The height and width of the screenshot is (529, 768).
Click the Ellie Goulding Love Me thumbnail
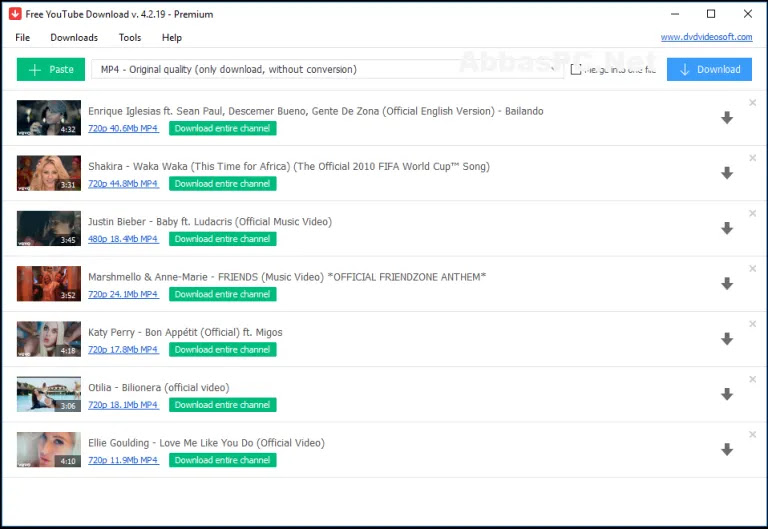click(49, 450)
